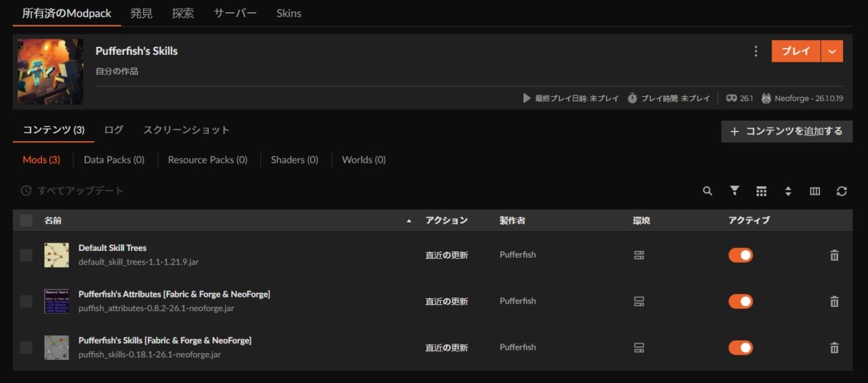Check the Pufferfish's Skills row checkbox
The height and width of the screenshot is (383, 868).
(x=26, y=347)
